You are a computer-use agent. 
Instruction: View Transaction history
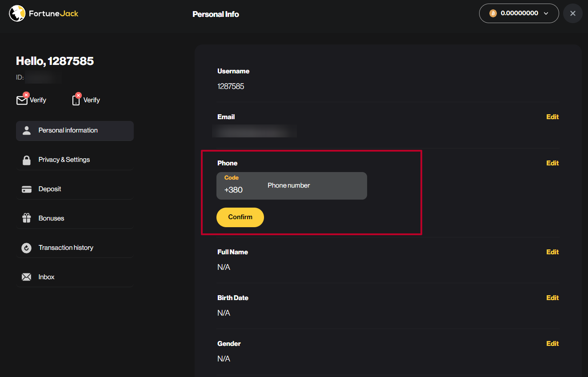(x=75, y=248)
